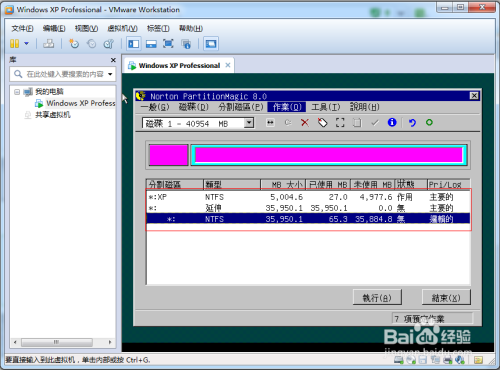
Task: Toggle the library sidebar view icon
Action: tap(134, 44)
